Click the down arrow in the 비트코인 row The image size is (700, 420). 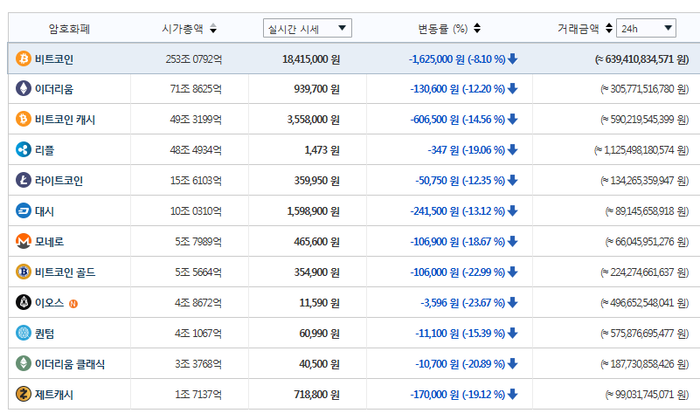click(512, 58)
